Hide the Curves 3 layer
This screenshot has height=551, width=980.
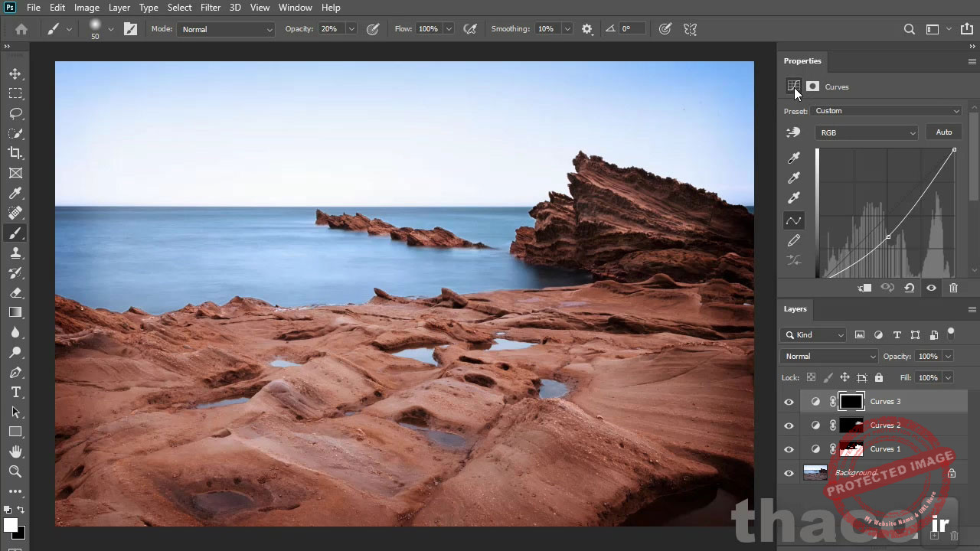(789, 402)
